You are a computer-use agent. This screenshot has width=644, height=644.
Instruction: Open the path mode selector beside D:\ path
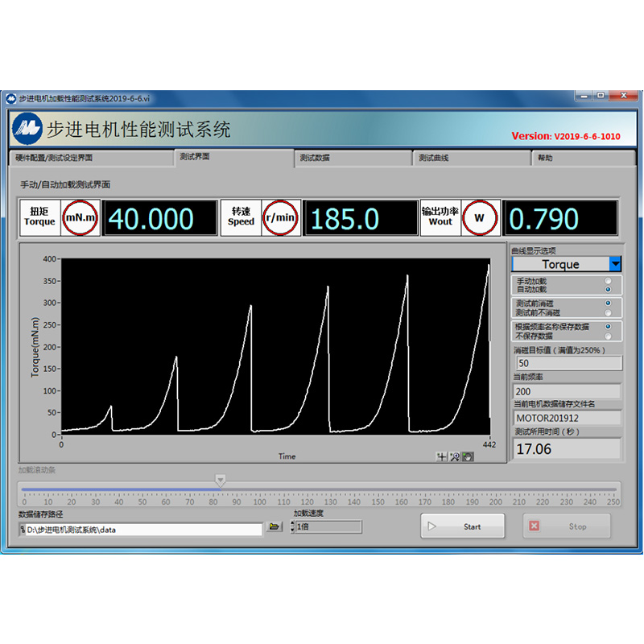click(23, 529)
